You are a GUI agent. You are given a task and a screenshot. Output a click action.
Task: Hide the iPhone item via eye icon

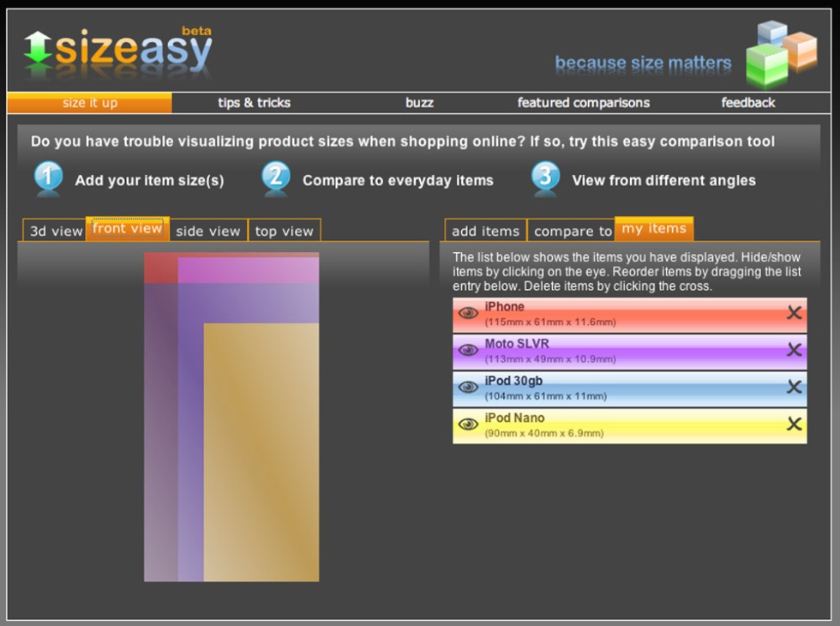468,313
